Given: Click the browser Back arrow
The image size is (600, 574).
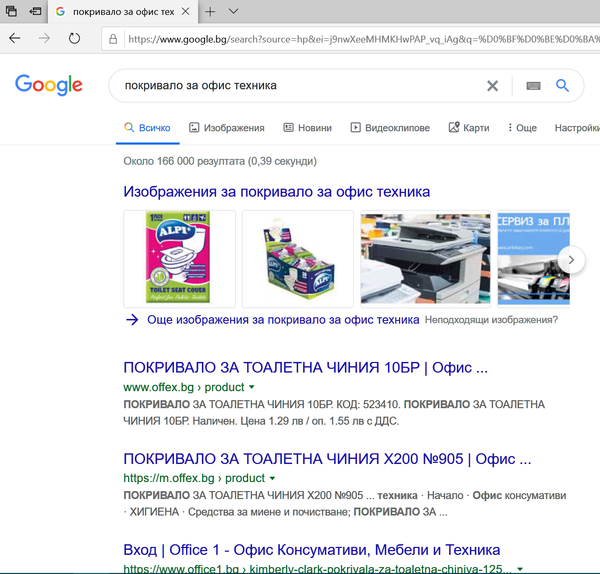Looking at the screenshot, I should click(15, 38).
